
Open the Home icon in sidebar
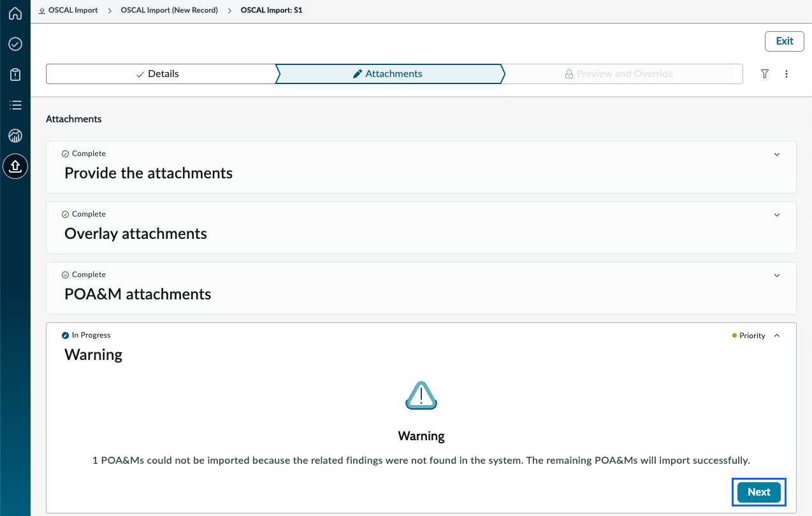coord(15,13)
